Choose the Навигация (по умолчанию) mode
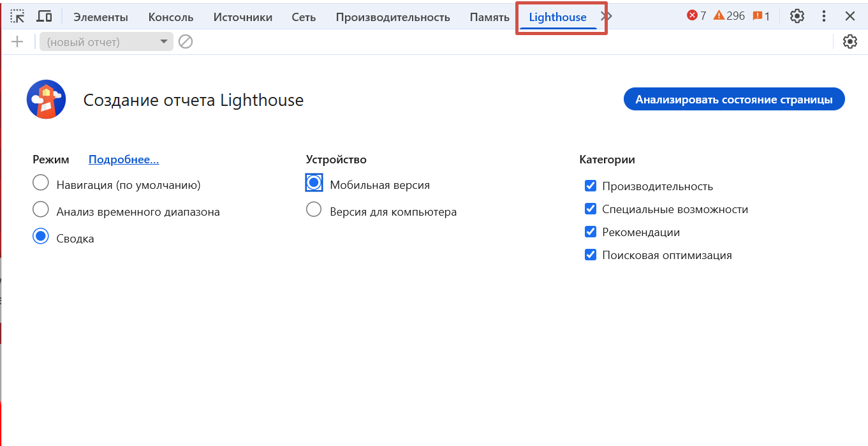This screenshot has height=446, width=868. (x=41, y=183)
